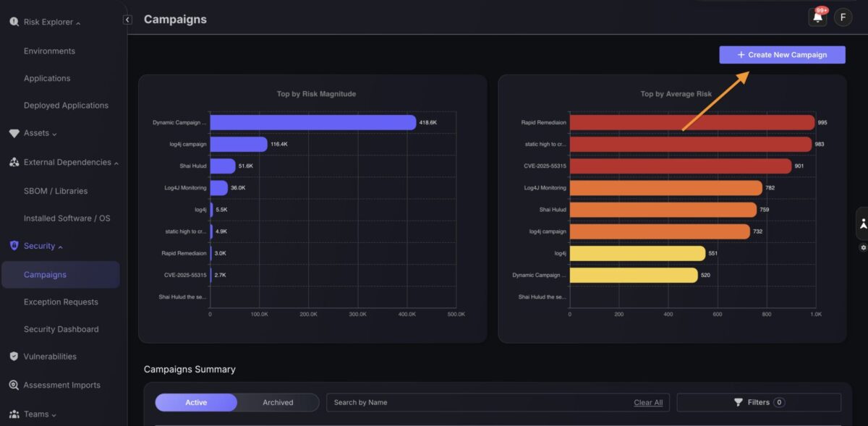Click the Vulnerabilities shield icon
Screen dimensions: 868x426
pyautogui.click(x=14, y=357)
